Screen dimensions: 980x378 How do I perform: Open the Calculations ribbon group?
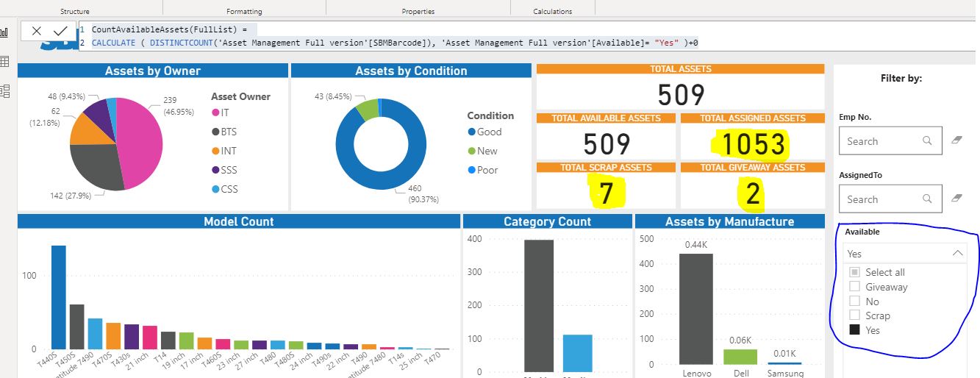click(x=552, y=11)
